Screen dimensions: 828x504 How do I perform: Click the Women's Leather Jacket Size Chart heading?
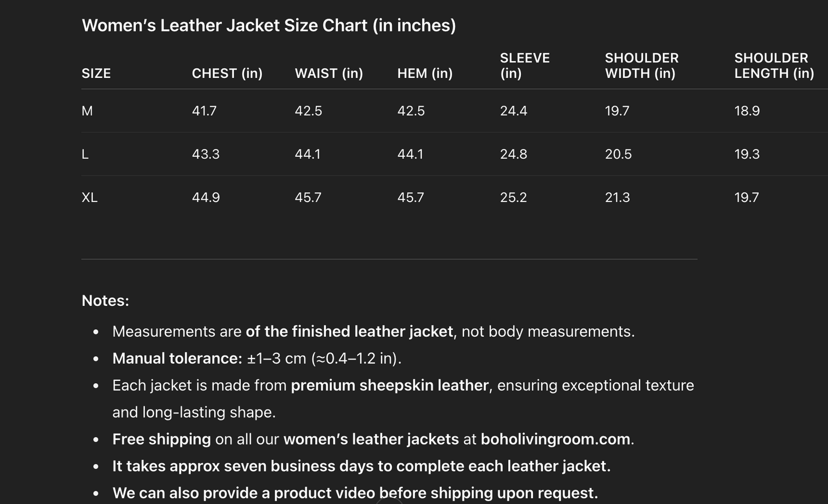[269, 26]
